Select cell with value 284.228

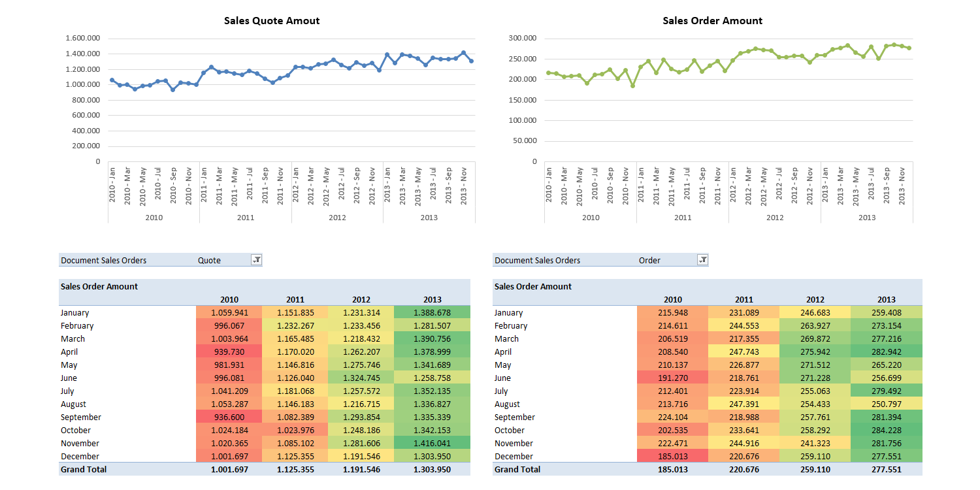tap(887, 430)
